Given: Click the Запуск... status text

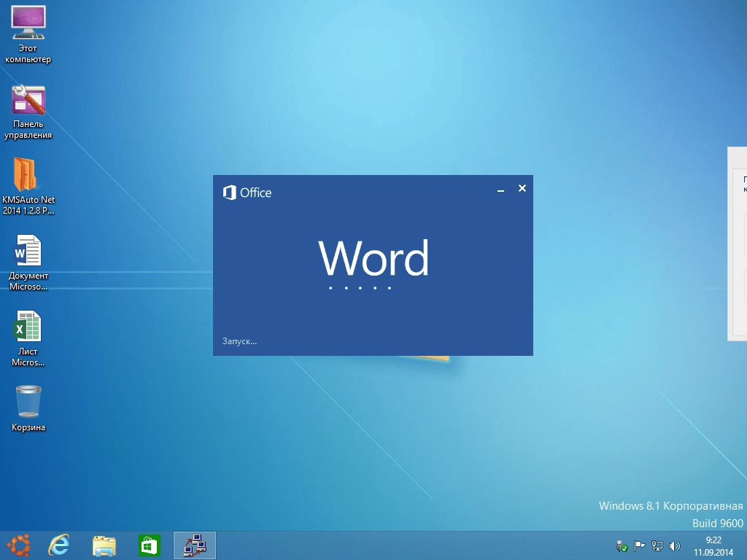Looking at the screenshot, I should point(239,341).
